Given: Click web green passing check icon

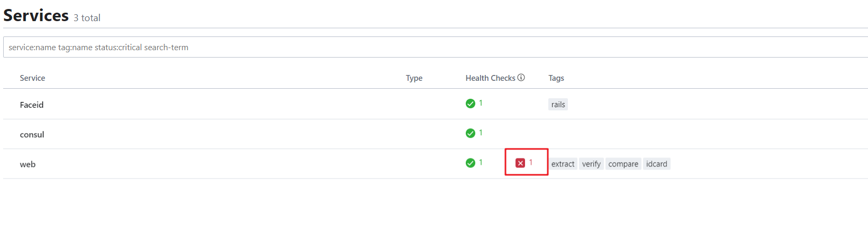Looking at the screenshot, I should (x=470, y=163).
